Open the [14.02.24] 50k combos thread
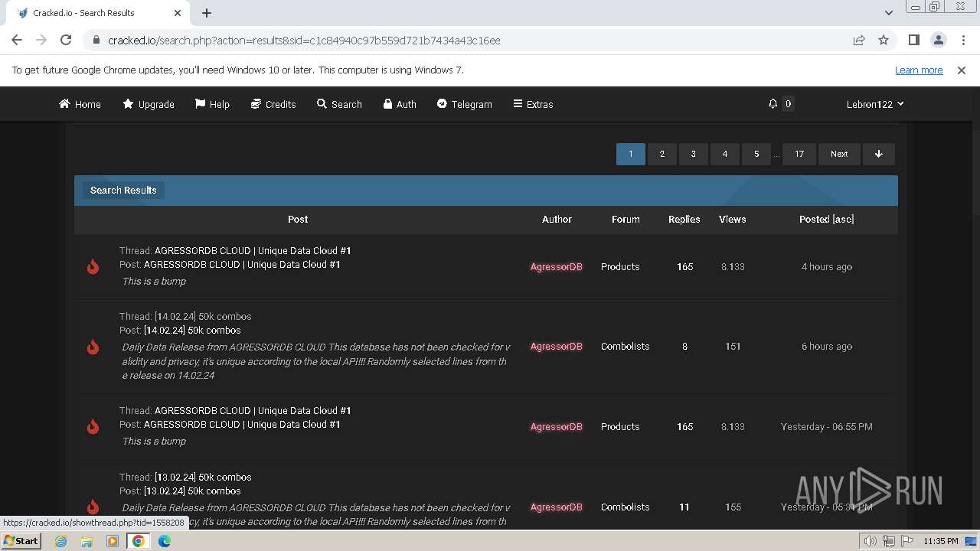Screen dimensions: 980x551 203,316
